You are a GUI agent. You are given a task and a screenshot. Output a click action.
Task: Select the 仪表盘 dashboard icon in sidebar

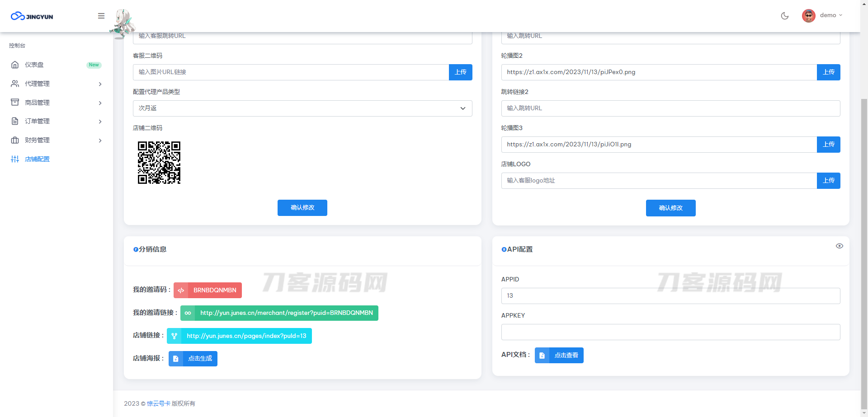15,65
